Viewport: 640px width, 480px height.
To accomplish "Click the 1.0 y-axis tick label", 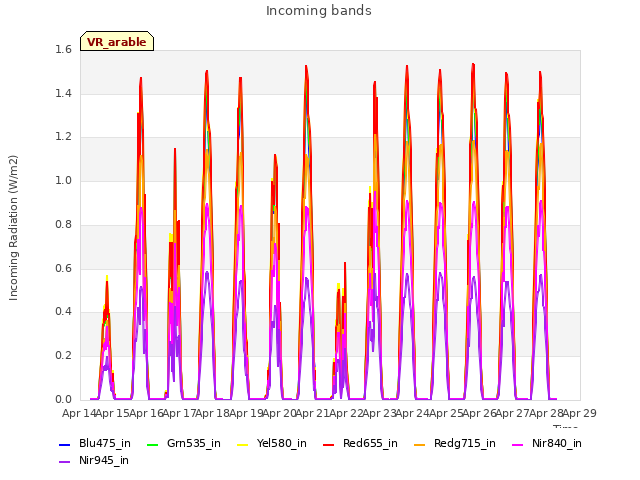I will coord(63,180).
